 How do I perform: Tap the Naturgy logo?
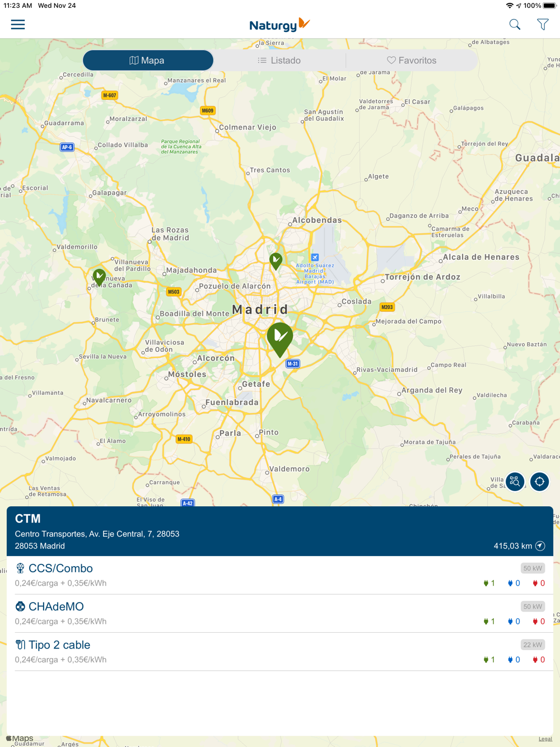coord(279,25)
